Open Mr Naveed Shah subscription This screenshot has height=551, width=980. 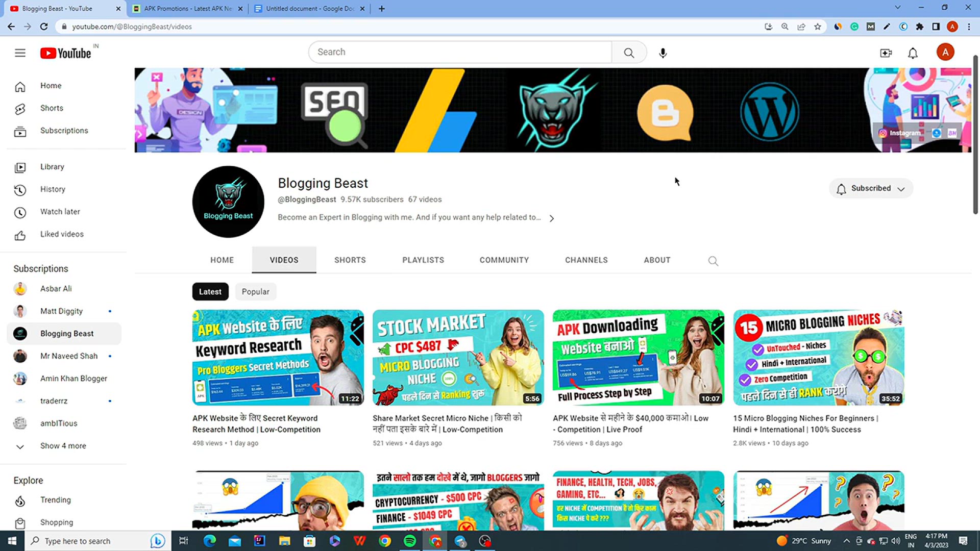coord(64,356)
